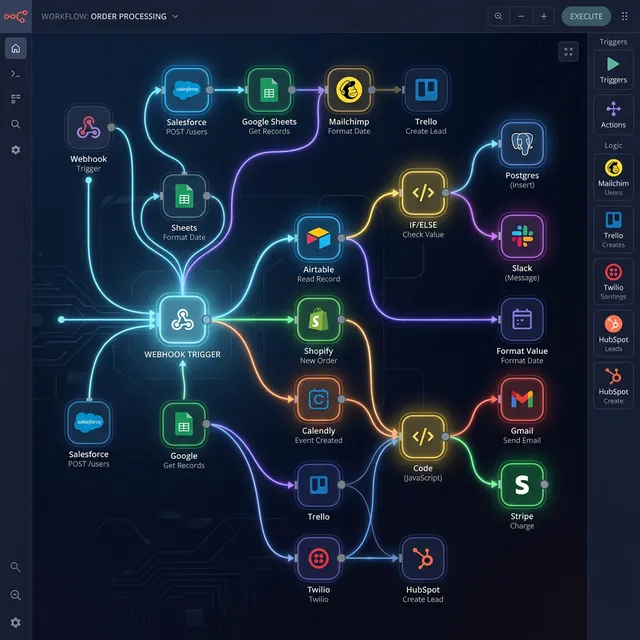Select the Stripe Charge node
640x640 pixels.
point(522,484)
